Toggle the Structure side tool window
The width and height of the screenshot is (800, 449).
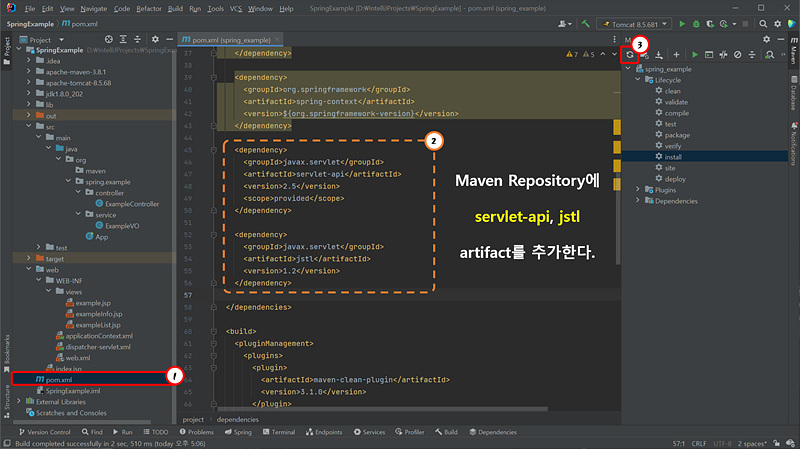click(x=7, y=402)
